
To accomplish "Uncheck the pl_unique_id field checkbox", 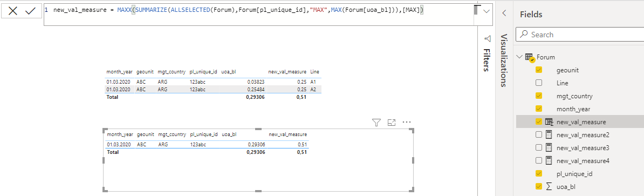I will pyautogui.click(x=539, y=173).
